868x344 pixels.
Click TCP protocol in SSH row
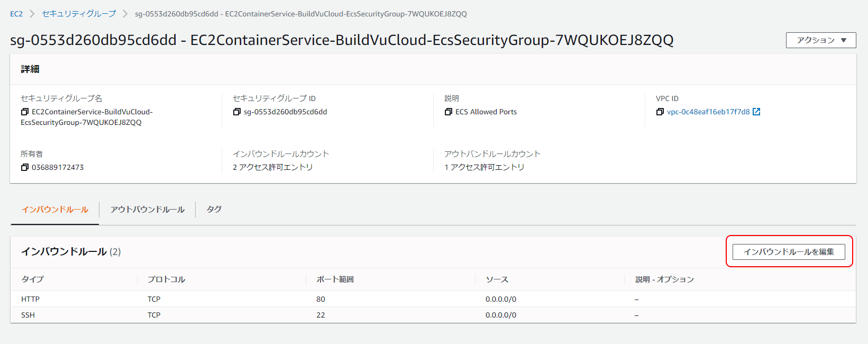click(154, 315)
